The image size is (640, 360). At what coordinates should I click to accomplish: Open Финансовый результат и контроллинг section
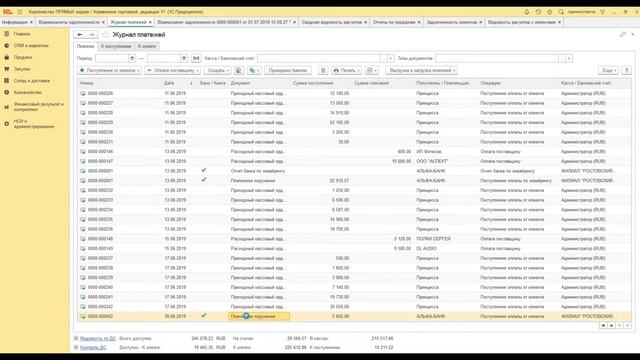pyautogui.click(x=38, y=107)
